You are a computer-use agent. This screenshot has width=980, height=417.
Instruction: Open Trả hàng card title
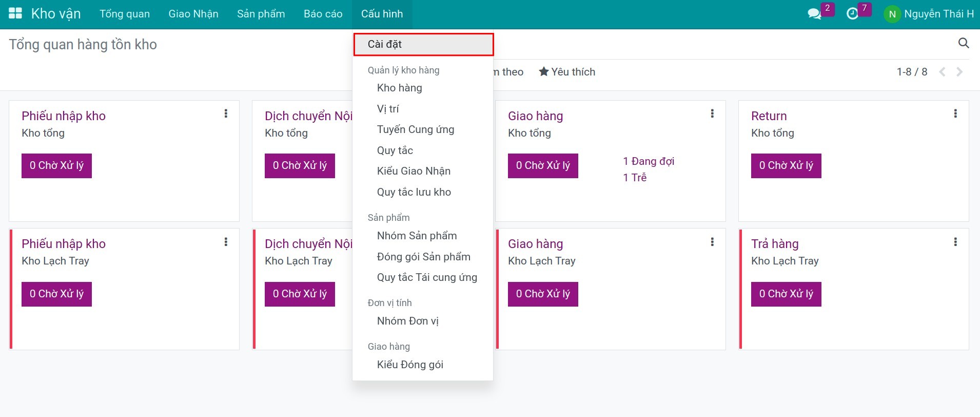pyautogui.click(x=775, y=244)
